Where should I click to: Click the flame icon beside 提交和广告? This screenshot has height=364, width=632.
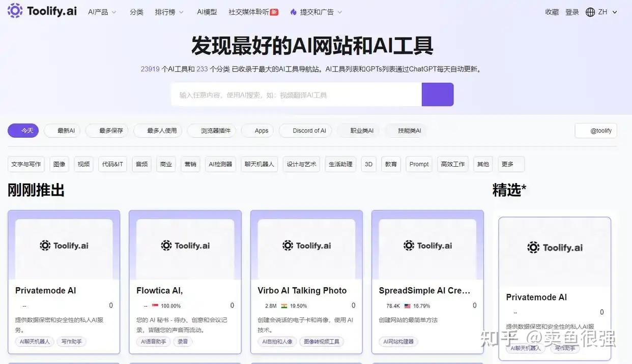[293, 12]
